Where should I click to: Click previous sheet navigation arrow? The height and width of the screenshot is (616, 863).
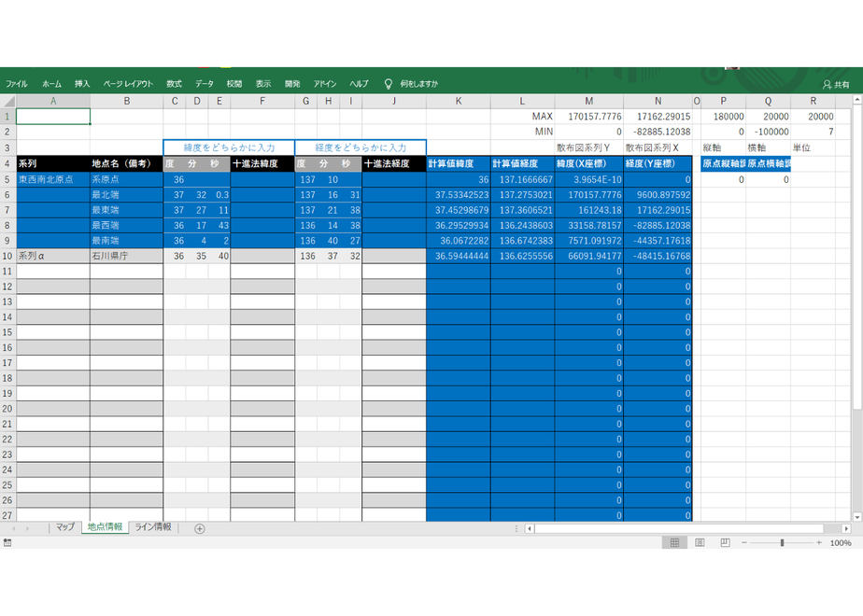pos(14,528)
